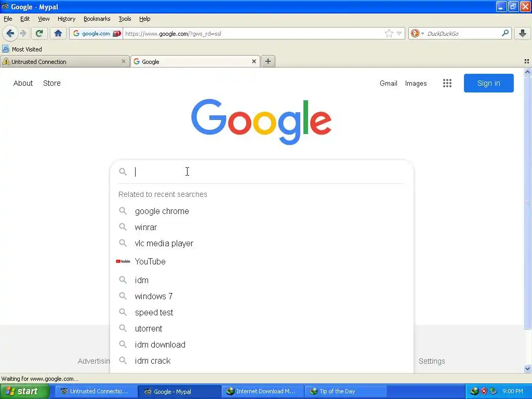Select the Google tab

[195, 61]
